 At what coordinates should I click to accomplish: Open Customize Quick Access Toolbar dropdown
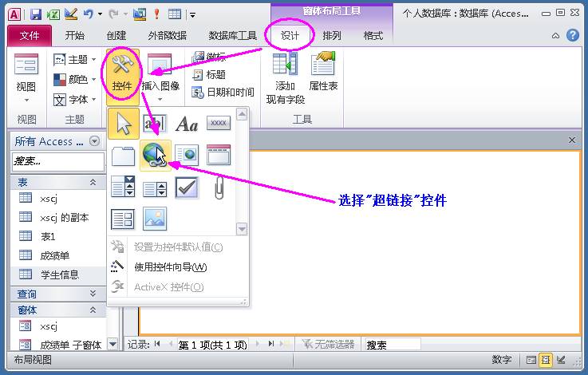point(192,15)
